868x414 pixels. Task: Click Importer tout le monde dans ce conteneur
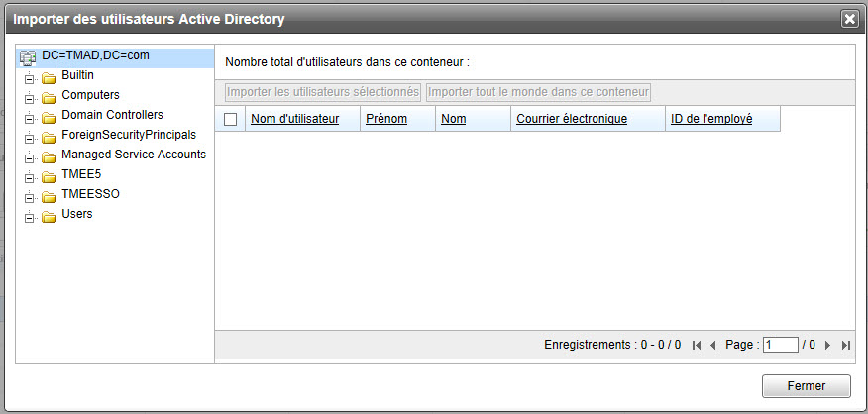click(538, 92)
